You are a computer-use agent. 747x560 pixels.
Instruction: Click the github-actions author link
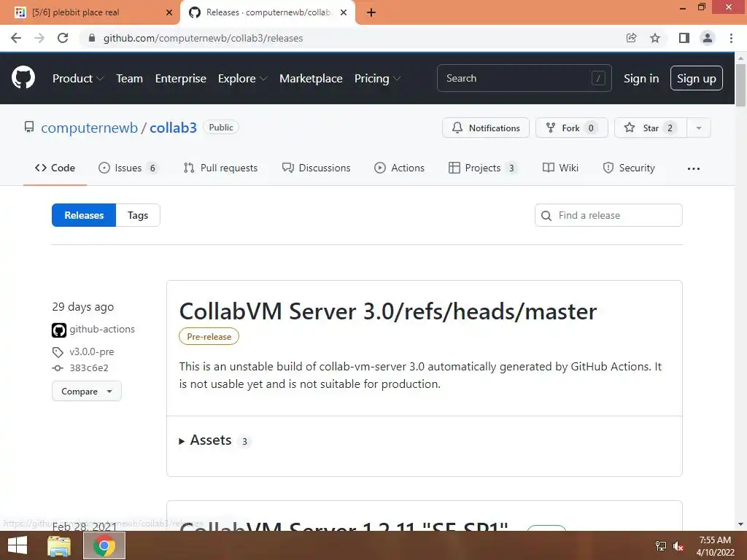tap(102, 329)
